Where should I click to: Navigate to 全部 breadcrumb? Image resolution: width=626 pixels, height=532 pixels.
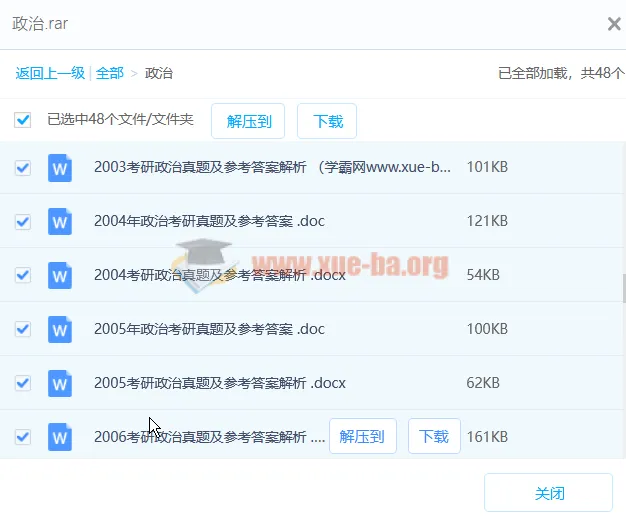pos(110,73)
